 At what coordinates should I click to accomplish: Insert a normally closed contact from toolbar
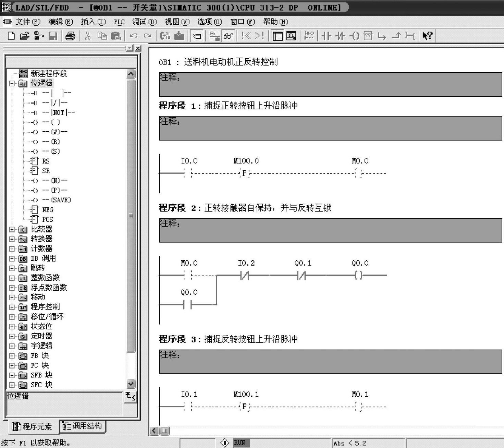[340, 36]
